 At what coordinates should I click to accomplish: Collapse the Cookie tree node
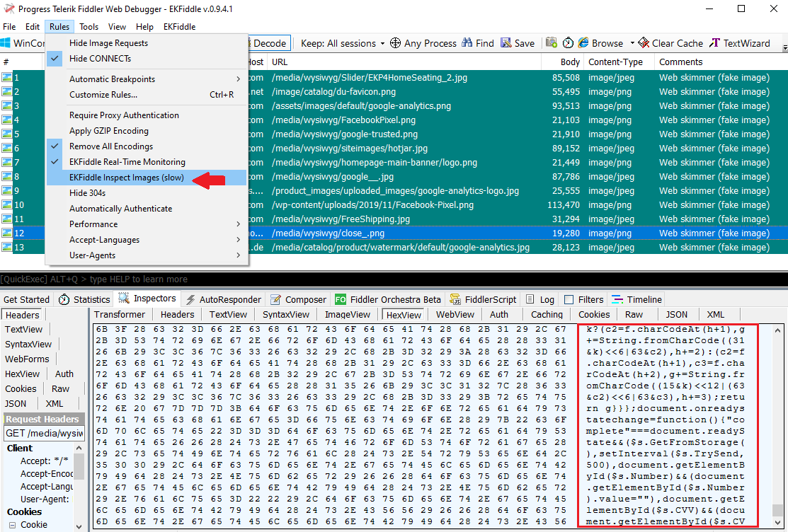pyautogui.click(x=13, y=524)
